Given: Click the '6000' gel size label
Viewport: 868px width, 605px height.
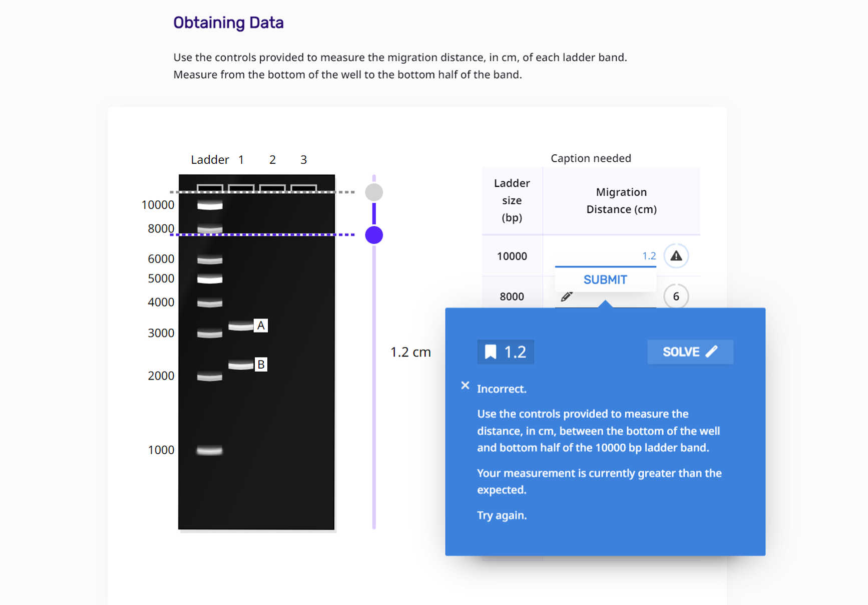Looking at the screenshot, I should tap(161, 259).
